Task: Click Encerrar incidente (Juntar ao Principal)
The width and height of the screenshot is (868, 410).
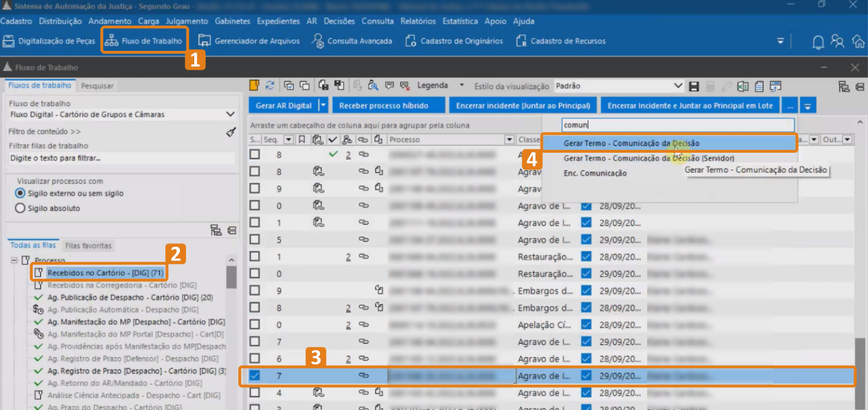Action: [523, 105]
